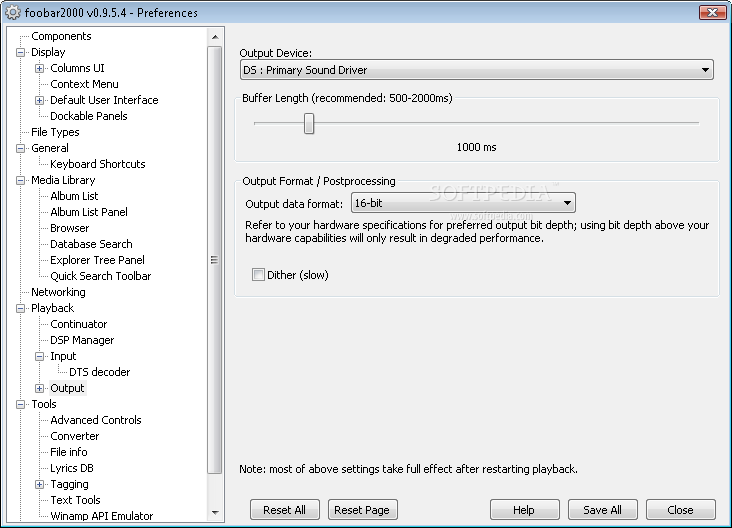This screenshot has height=528, width=732.
Task: Select Lyrics DB tree item
Action: pyautogui.click(x=72, y=468)
